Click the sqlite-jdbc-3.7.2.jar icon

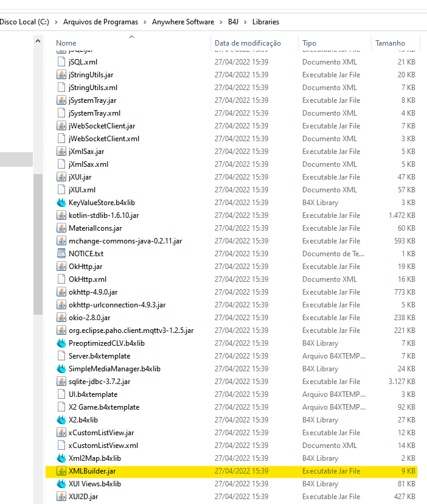coord(61,382)
